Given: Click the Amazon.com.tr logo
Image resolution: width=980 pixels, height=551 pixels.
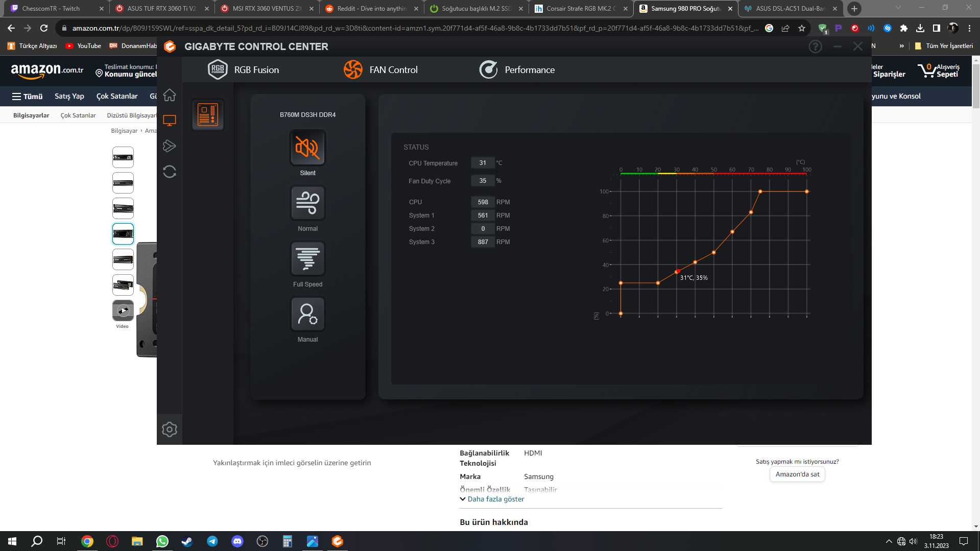Looking at the screenshot, I should click(x=47, y=70).
